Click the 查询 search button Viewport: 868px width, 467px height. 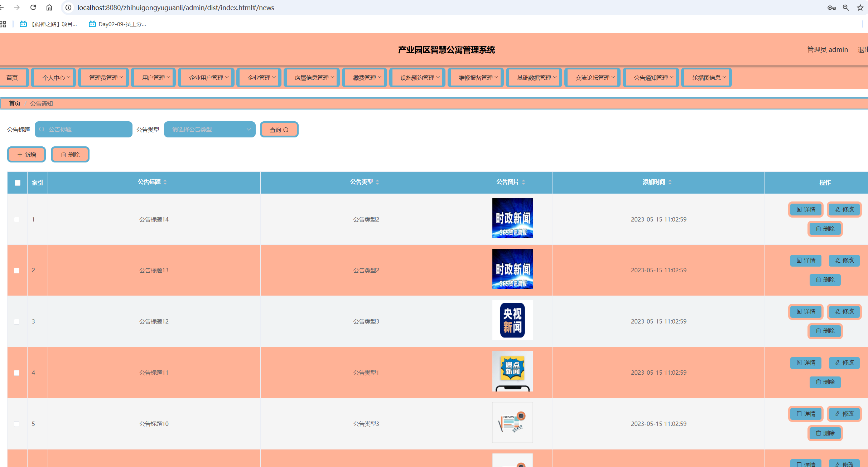click(279, 130)
